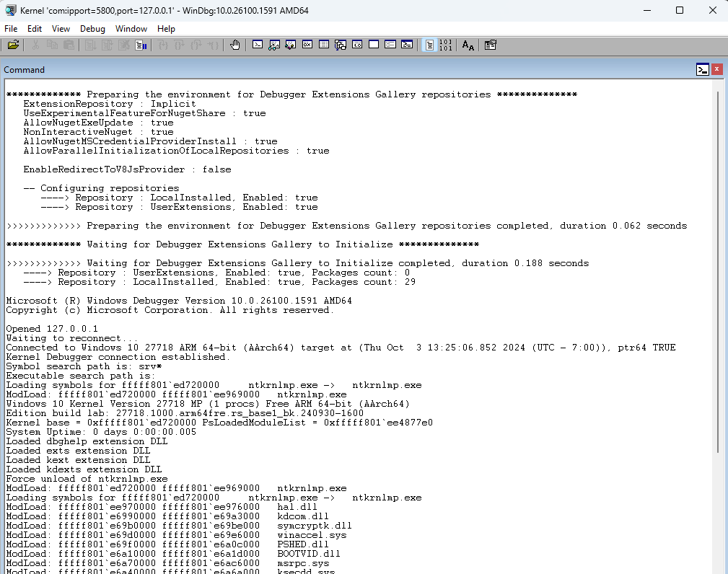Image resolution: width=728 pixels, height=574 pixels.
Task: Click the Go (continue execution) toolbar icon
Action: (x=90, y=45)
